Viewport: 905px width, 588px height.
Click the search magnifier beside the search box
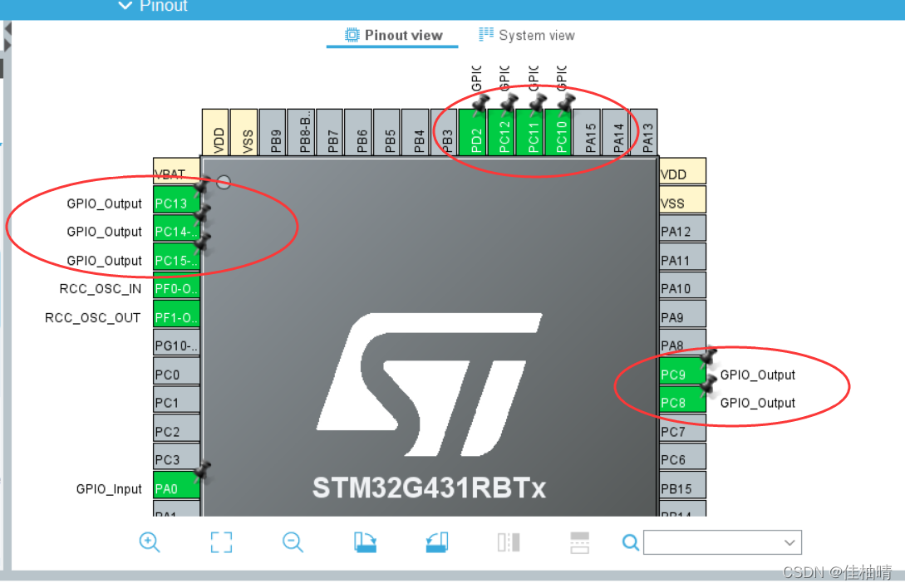click(x=630, y=541)
